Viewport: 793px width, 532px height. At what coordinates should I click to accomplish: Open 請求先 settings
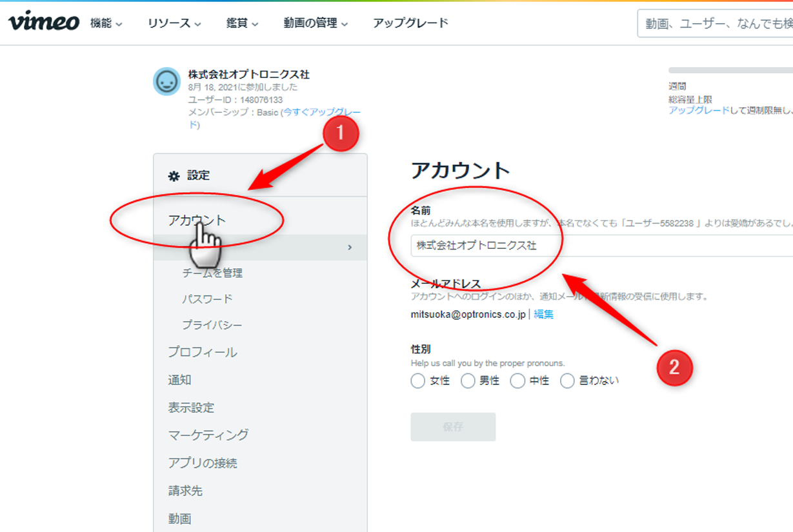[x=185, y=491]
